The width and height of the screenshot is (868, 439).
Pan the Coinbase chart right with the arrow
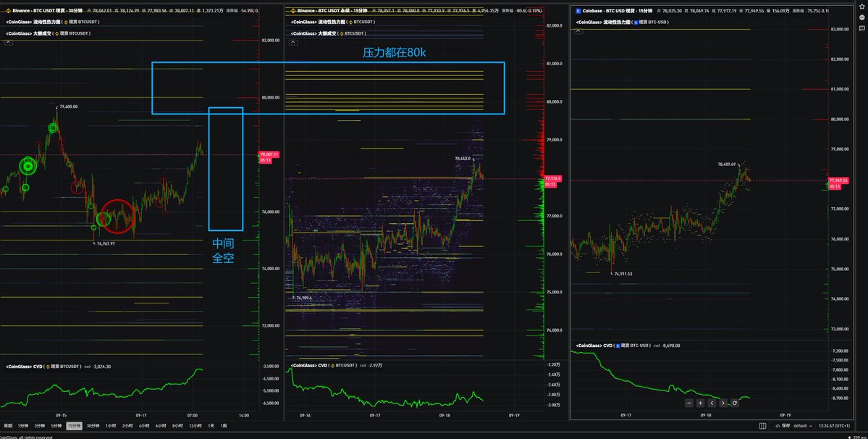click(723, 403)
